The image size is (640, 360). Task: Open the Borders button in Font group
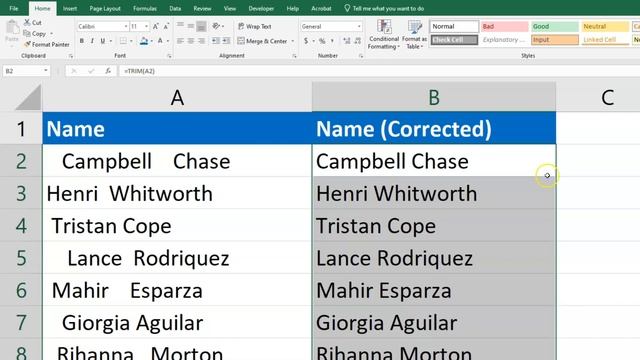123,41
